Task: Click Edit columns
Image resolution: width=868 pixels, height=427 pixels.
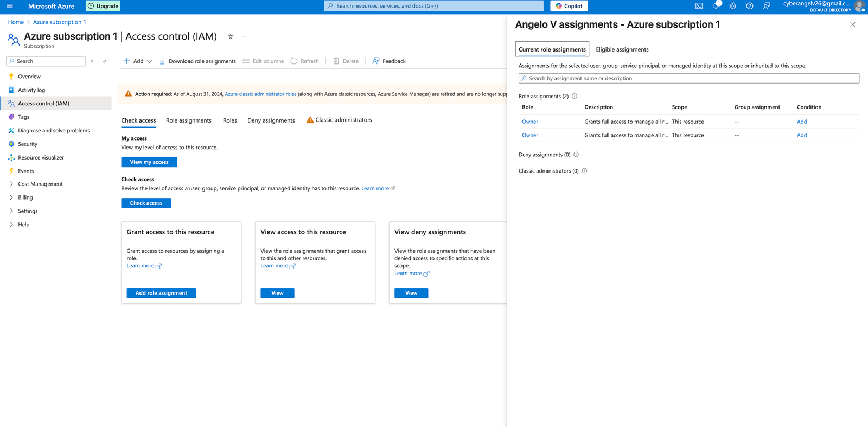Action: click(263, 61)
